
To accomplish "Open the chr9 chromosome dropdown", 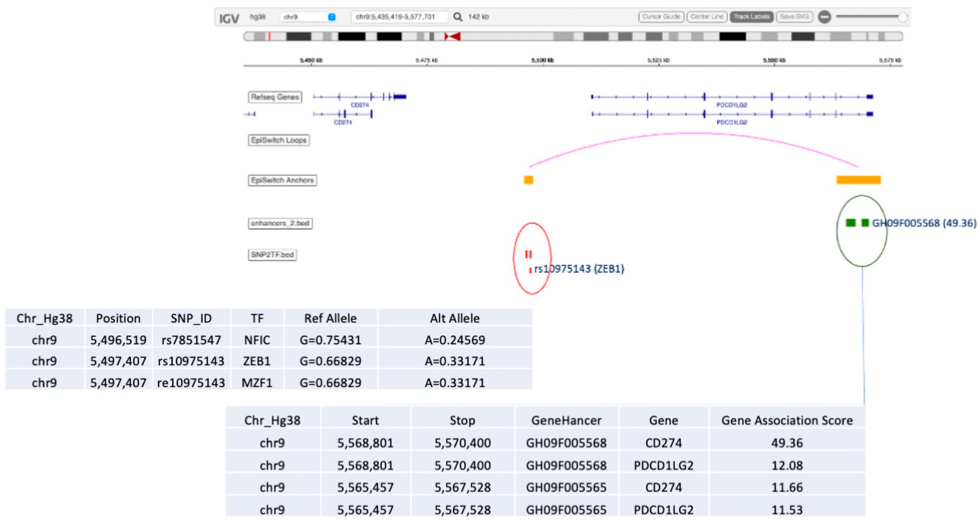I will (309, 17).
